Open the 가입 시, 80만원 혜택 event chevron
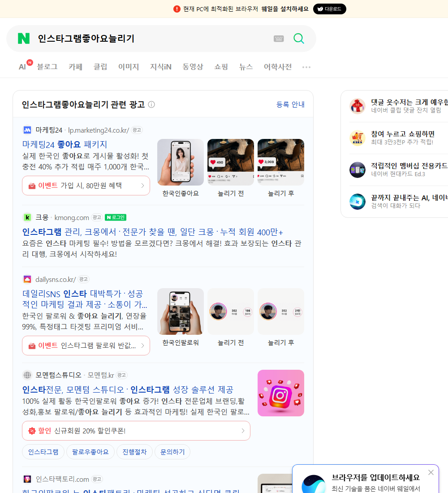The image size is (448, 493). point(143,186)
